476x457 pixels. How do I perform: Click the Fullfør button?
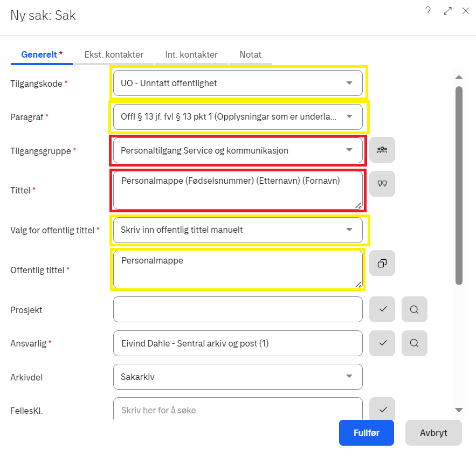point(367,433)
